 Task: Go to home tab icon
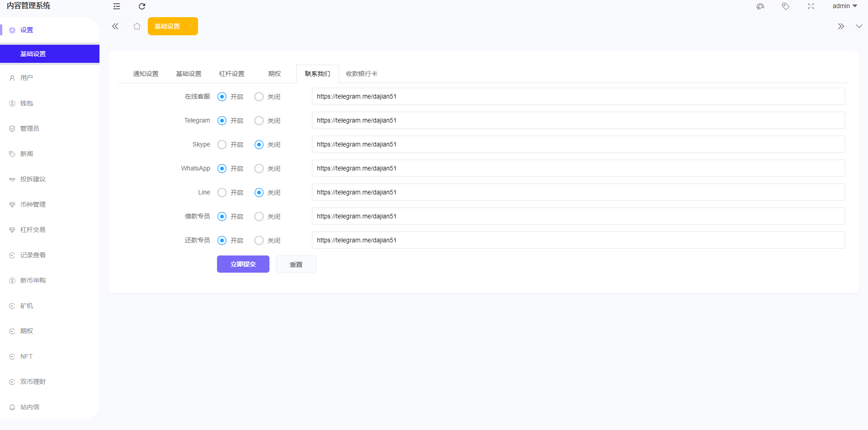click(x=137, y=26)
